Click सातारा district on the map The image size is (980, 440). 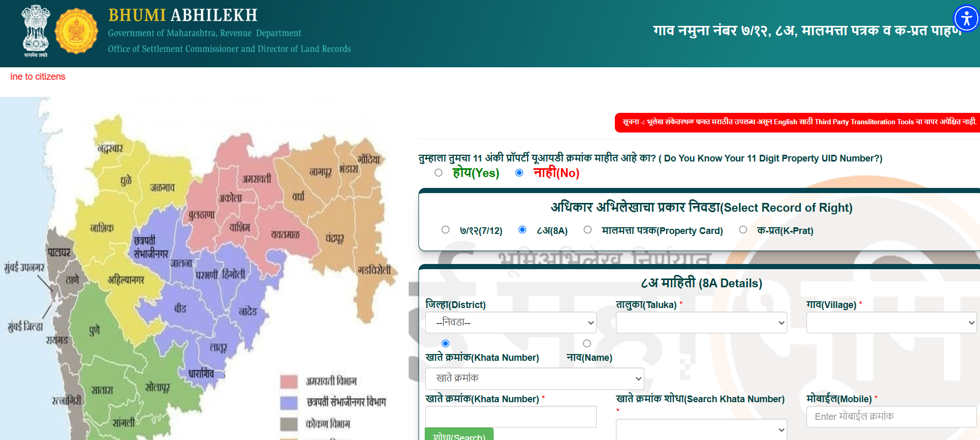[x=102, y=390]
